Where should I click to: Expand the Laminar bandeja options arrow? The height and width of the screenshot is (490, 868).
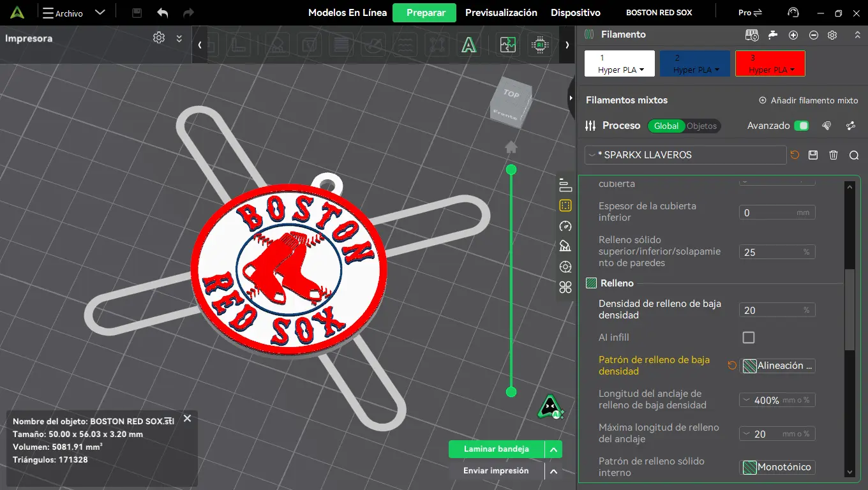pyautogui.click(x=553, y=450)
